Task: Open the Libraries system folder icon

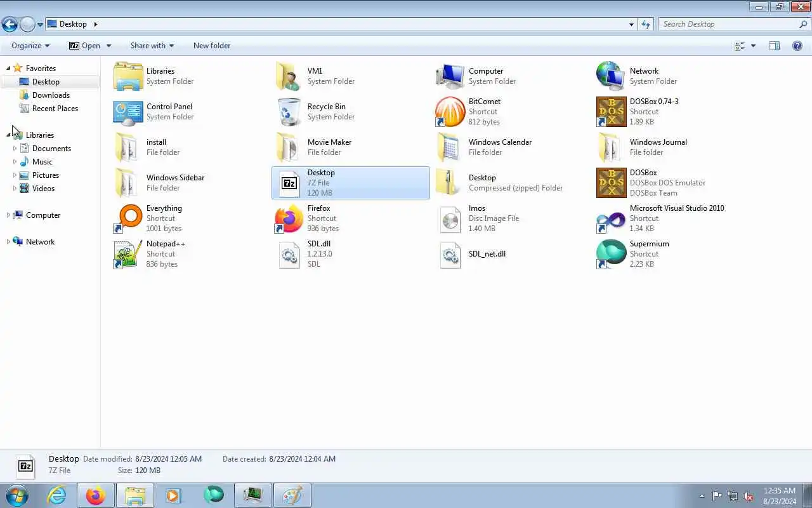Action: point(128,76)
